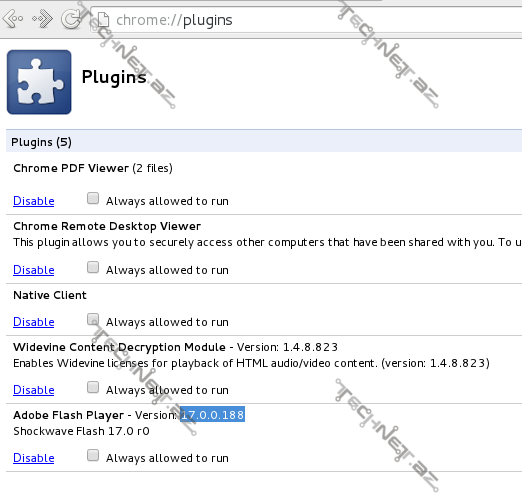
Task: Check Always allowed for Widevine module
Action: (x=93, y=387)
